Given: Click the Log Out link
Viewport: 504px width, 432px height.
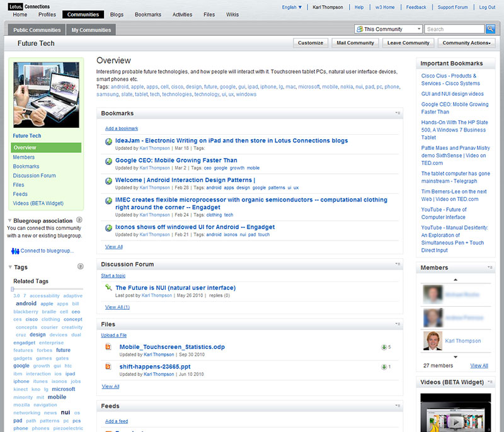Looking at the screenshot, I should click(x=487, y=7).
